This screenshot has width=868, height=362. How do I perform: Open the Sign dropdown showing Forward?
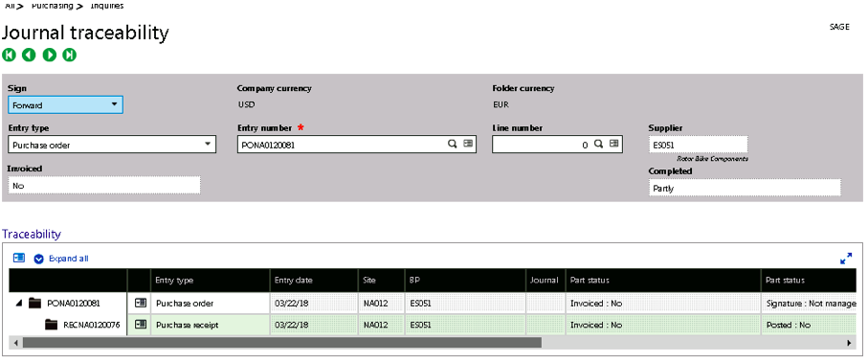pyautogui.click(x=65, y=104)
